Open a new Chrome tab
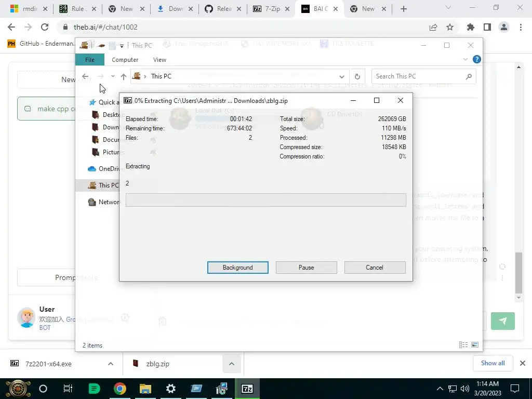The image size is (532, 399). click(x=403, y=9)
